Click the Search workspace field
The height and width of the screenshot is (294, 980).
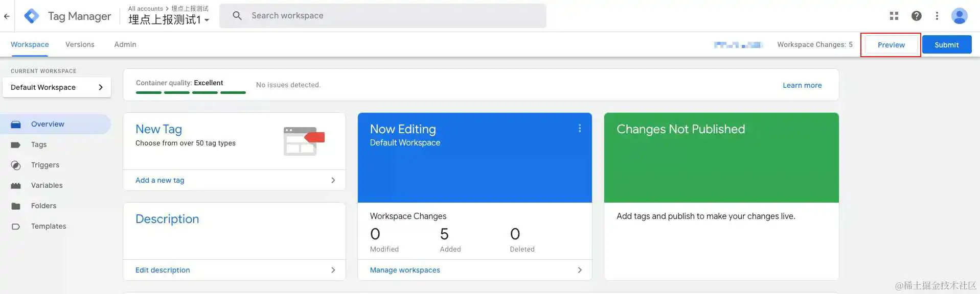click(383, 16)
